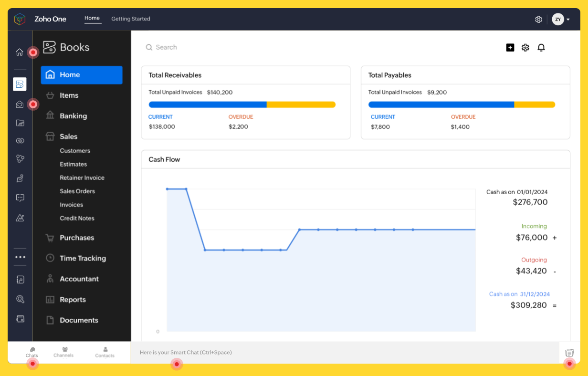Image resolution: width=588 pixels, height=376 pixels.
Task: Open the magnifier search app icon in left rail
Action: coord(20,299)
